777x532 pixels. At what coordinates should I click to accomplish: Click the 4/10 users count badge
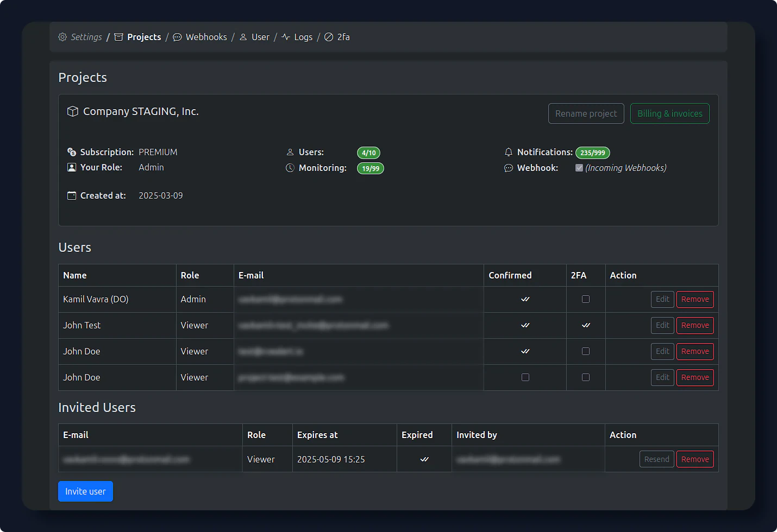(368, 153)
